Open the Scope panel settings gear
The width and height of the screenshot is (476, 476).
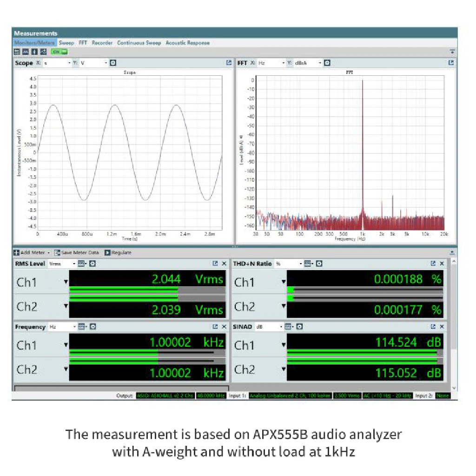pyautogui.click(x=112, y=63)
